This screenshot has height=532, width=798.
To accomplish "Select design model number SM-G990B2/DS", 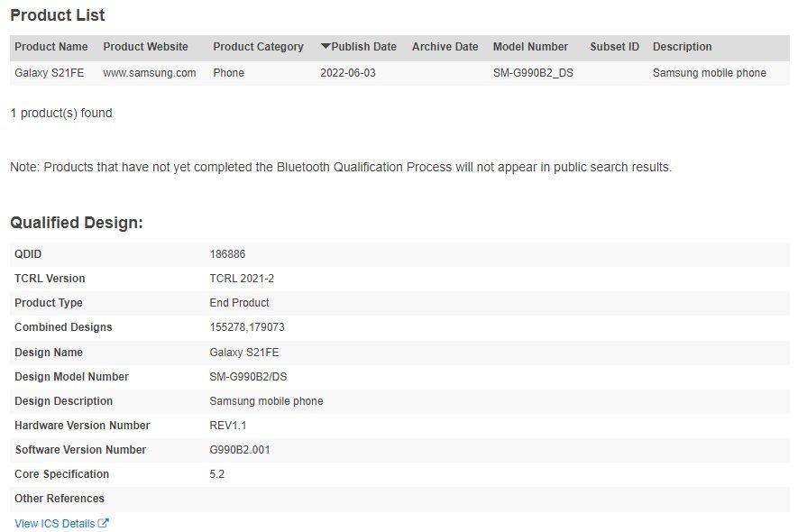I will [x=248, y=377].
